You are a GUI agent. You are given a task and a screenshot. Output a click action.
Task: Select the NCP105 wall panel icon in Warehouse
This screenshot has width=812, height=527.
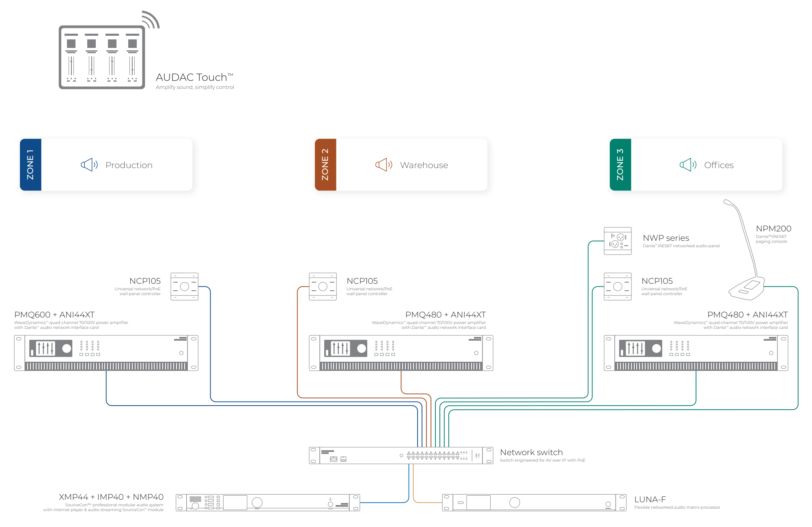(x=323, y=287)
